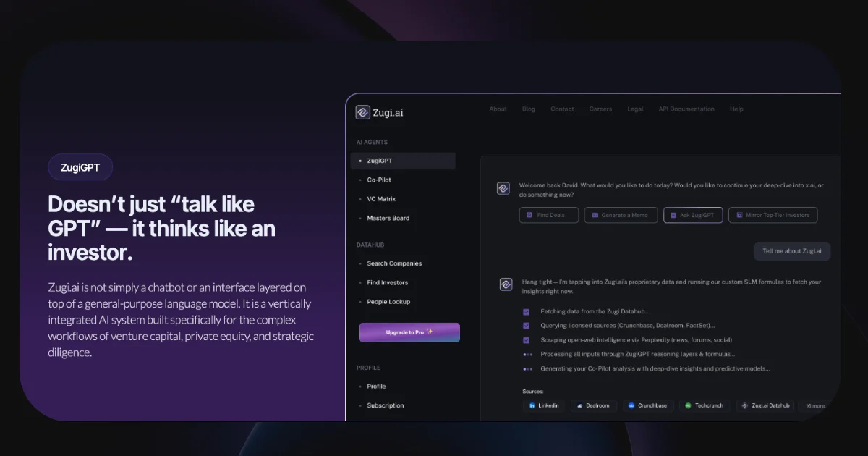
Task: Toggle the 'Scraping open-web intelligence' checkbox
Action: pyautogui.click(x=527, y=340)
